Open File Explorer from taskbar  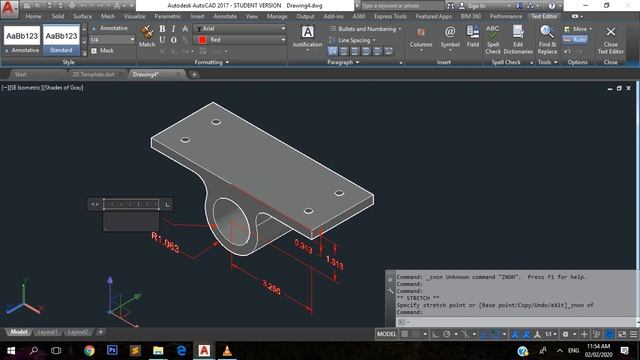158,350
